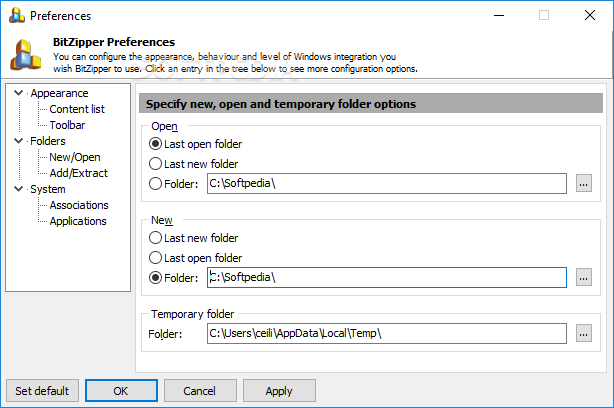
Task: Select 'Folder:' radio in New group
Action: click(x=173, y=278)
